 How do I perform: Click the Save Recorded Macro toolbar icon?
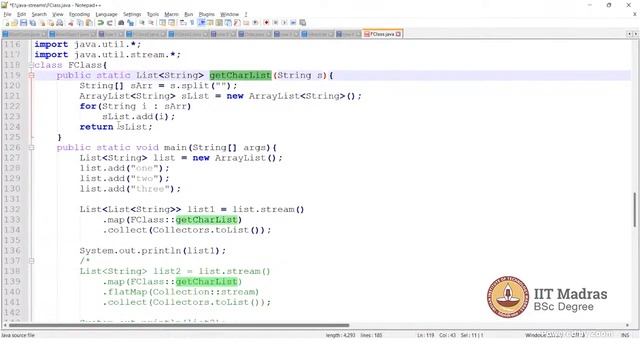pyautogui.click(x=302, y=22)
